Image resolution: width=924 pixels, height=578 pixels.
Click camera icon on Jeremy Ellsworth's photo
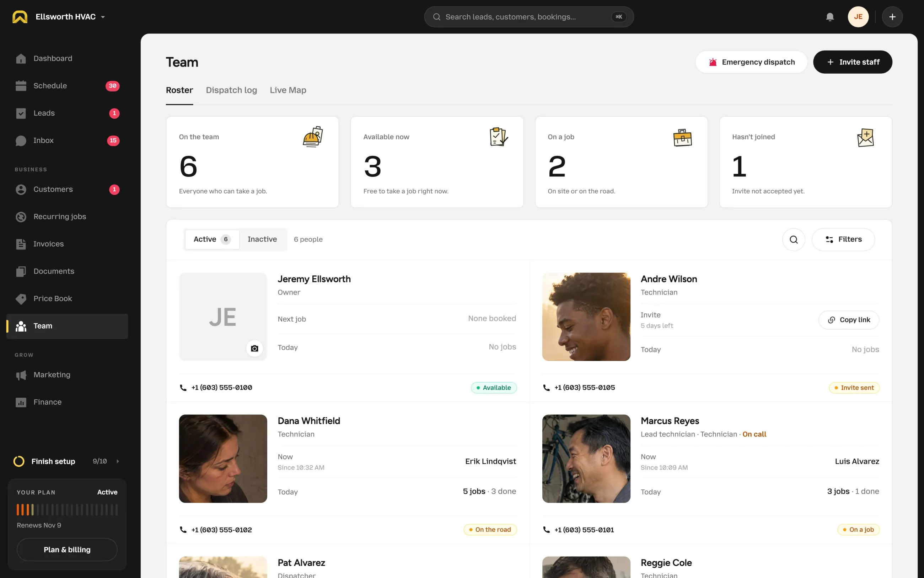tap(254, 348)
